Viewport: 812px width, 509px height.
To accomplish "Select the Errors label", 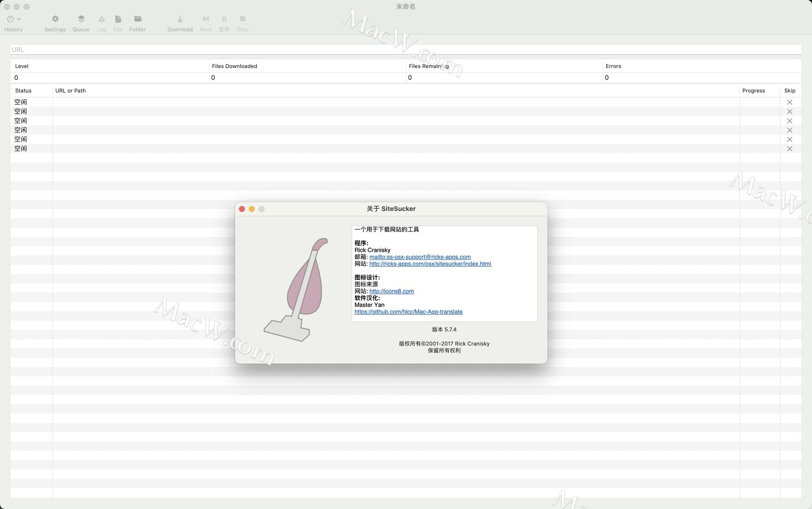I will [613, 66].
